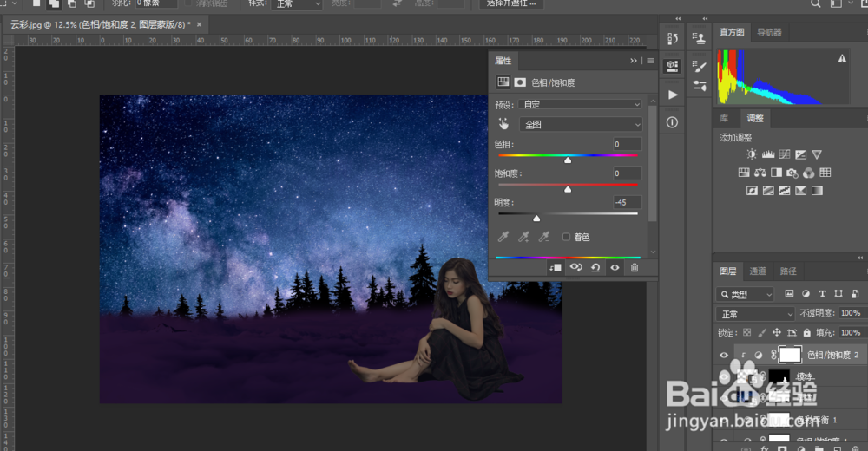The height and width of the screenshot is (451, 868).
Task: Open the Actions panel play icon
Action: (673, 95)
